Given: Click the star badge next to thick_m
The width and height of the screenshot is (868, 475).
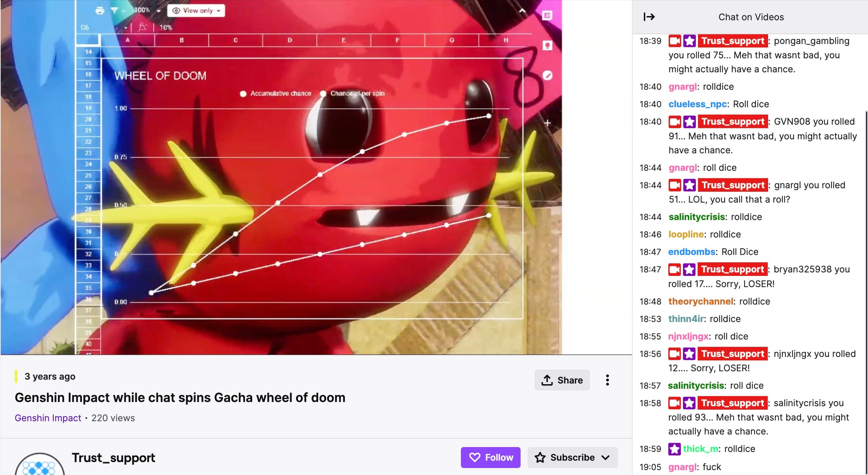Looking at the screenshot, I should [x=674, y=449].
